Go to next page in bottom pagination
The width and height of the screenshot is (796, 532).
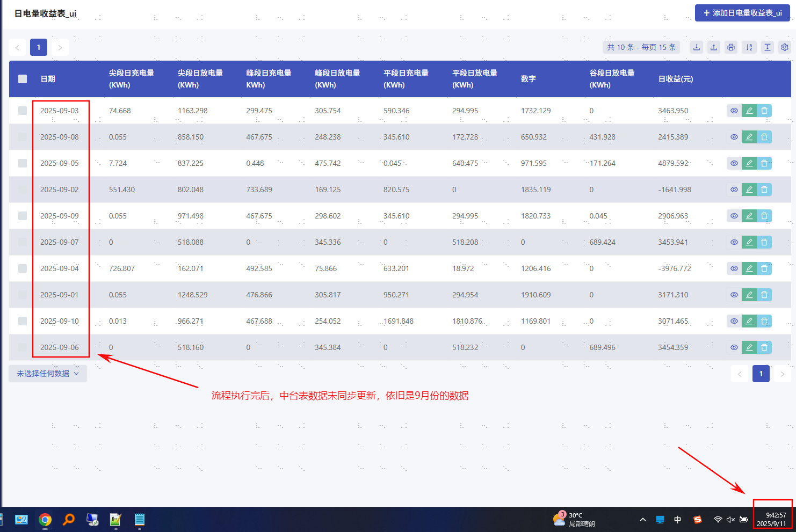click(x=783, y=374)
